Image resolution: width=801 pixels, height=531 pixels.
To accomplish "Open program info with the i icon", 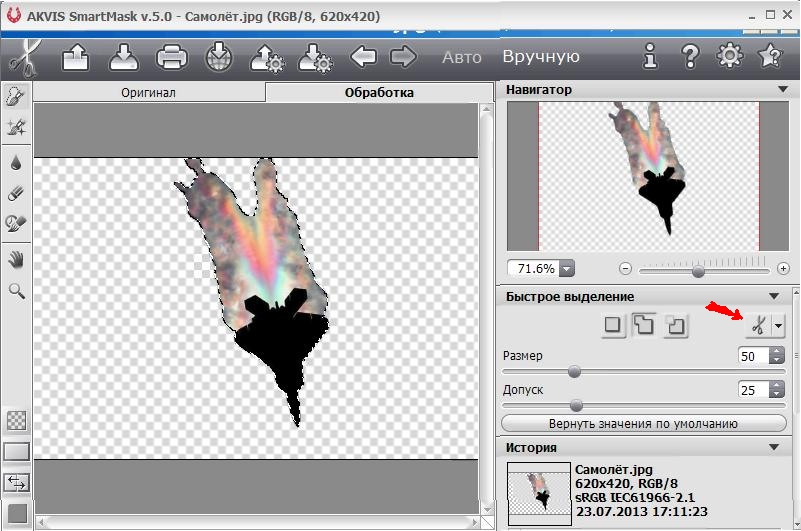I will pos(650,56).
